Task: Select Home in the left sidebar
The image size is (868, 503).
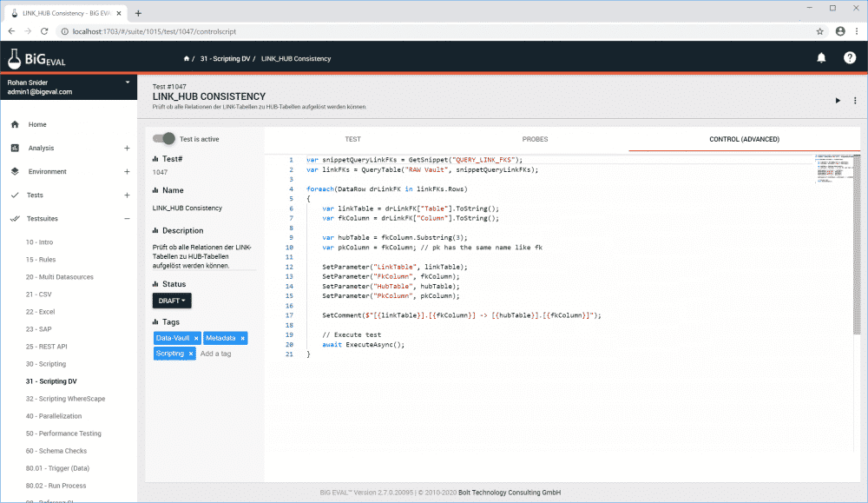Action: pos(35,124)
